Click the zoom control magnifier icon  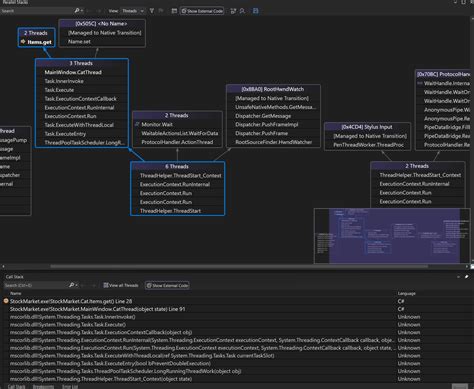pyautogui.click(x=242, y=11)
